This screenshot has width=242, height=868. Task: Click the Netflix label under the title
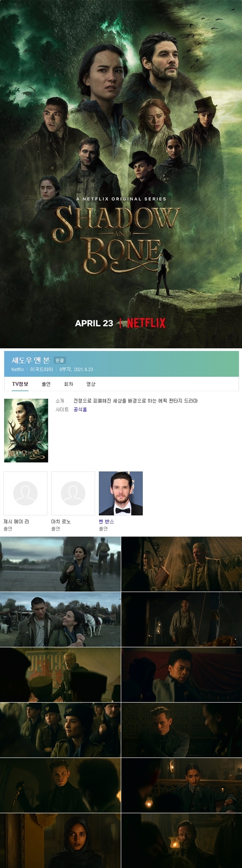tap(18, 369)
